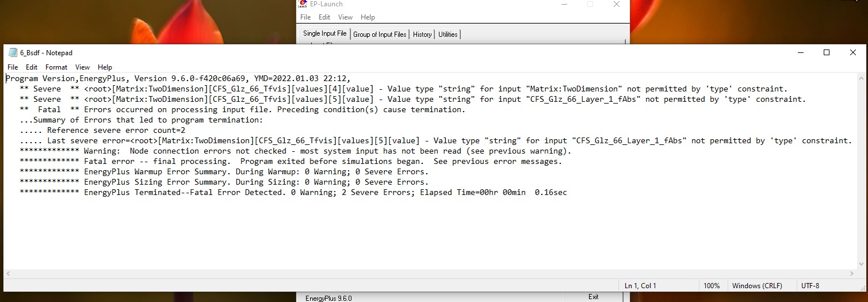This screenshot has width=868, height=302.
Task: Minimize the Notepad window
Action: coord(800,53)
